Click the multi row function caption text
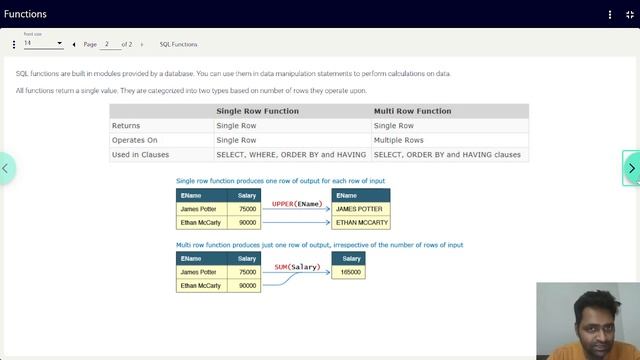Screen dimensions: 640x360 [x=320, y=245]
